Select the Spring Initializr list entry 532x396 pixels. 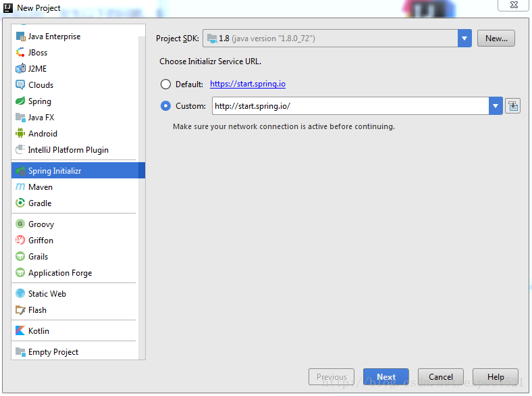tap(78, 170)
